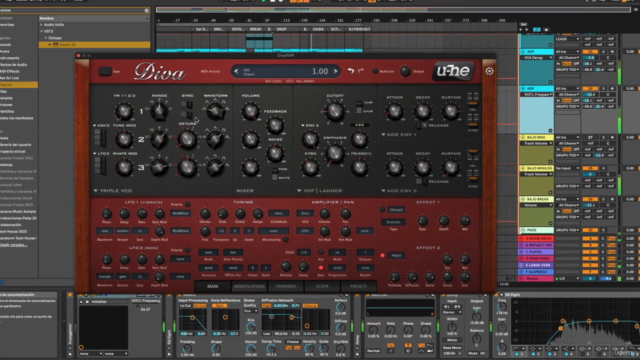Go to next Diva preset arrow
This screenshot has height=360, width=640.
[336, 71]
